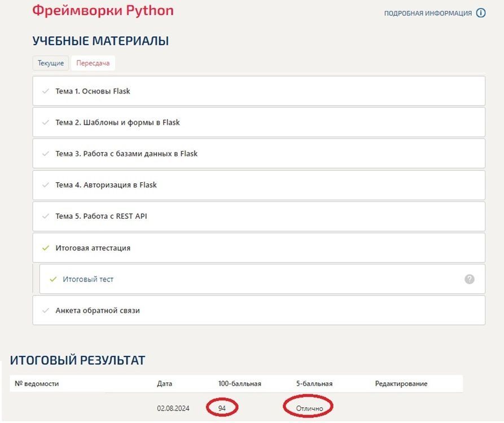
Task: Click the info icon beside Подробная информация
Action: pos(481,13)
